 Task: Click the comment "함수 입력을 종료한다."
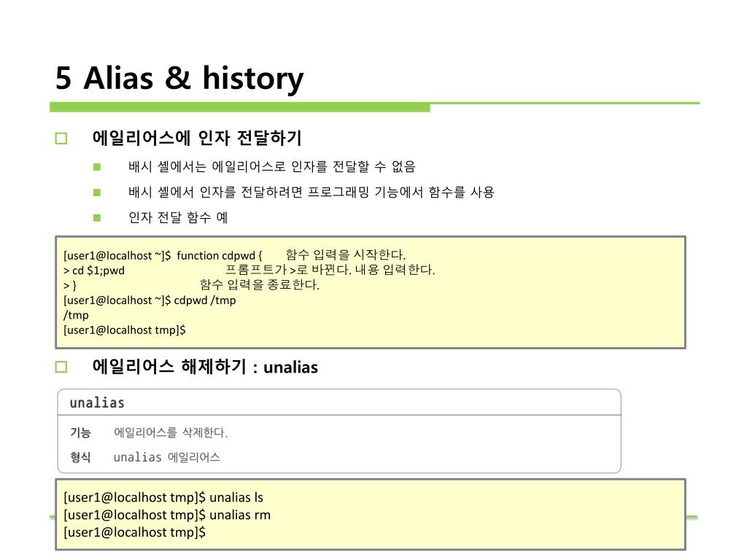[259, 285]
